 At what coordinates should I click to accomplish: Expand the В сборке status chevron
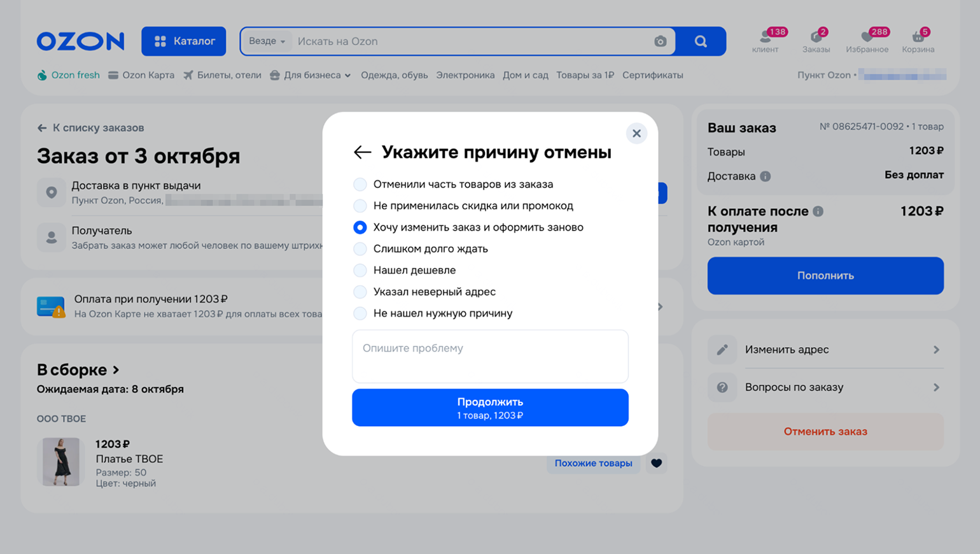(116, 370)
